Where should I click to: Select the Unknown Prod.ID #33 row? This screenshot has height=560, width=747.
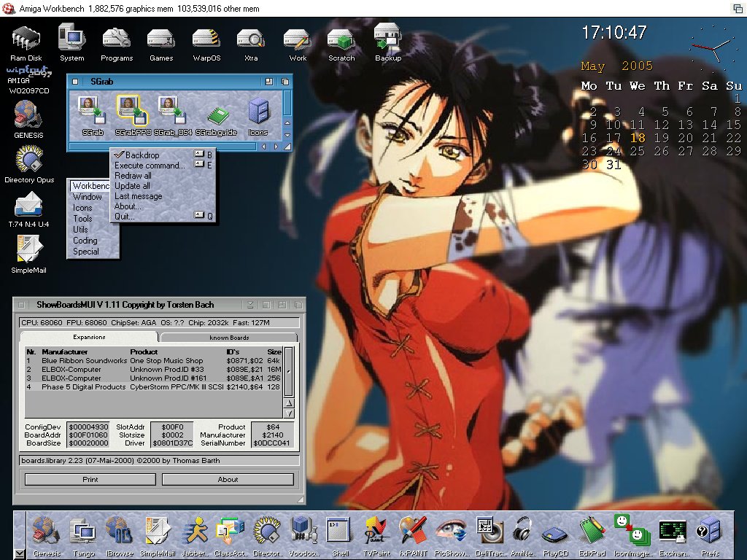153,370
